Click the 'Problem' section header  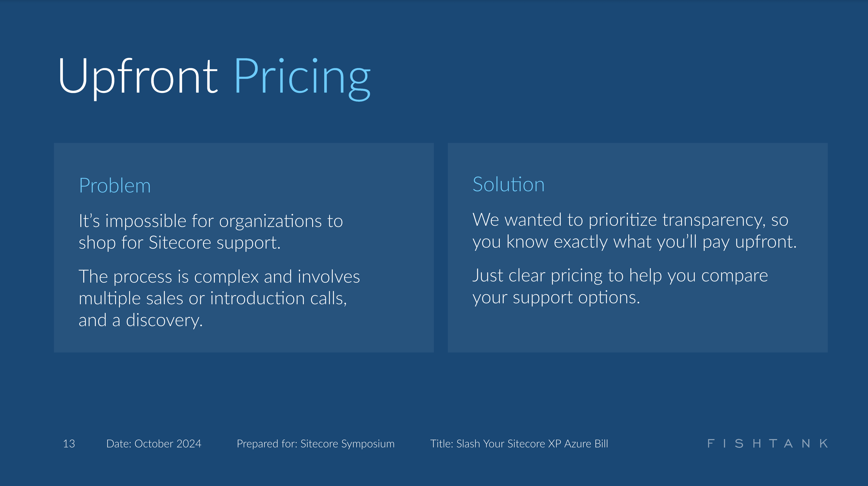coord(115,184)
